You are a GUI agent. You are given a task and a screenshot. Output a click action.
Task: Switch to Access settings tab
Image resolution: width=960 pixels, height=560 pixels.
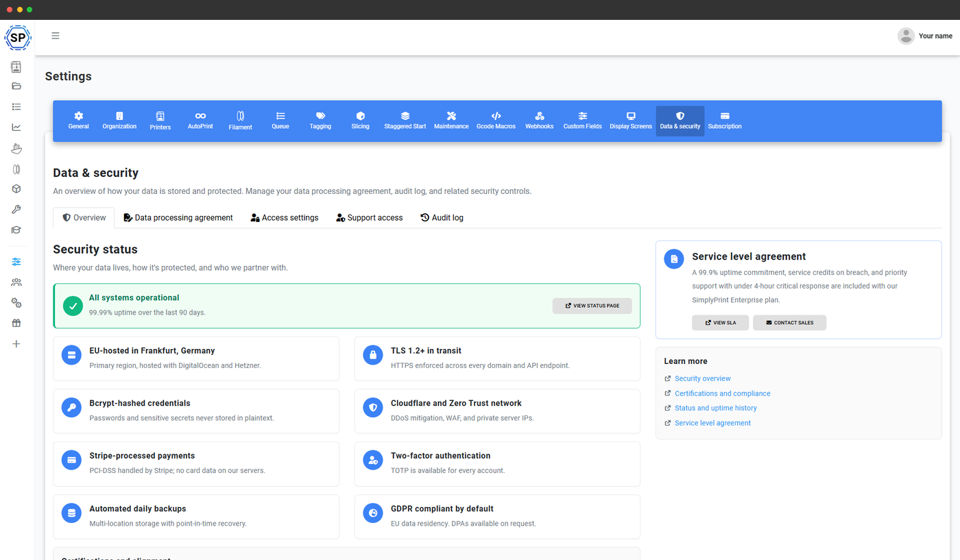tap(285, 217)
